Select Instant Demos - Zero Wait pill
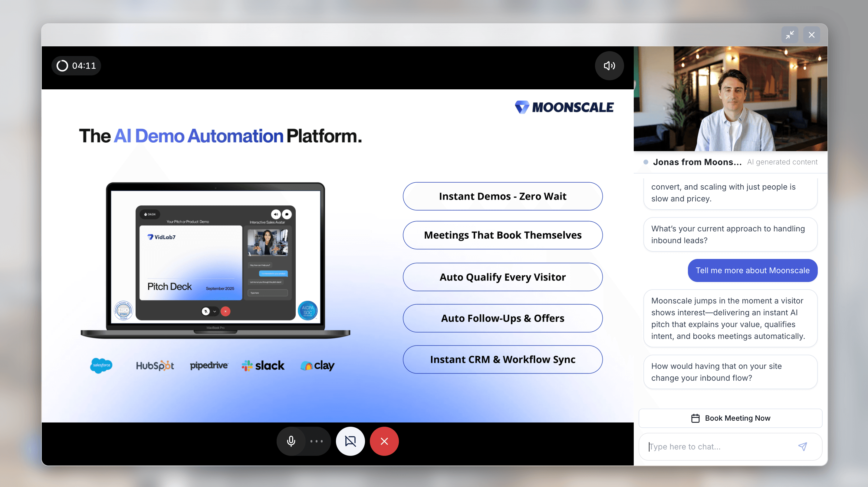Screen dimensions: 868x487 coord(502,196)
